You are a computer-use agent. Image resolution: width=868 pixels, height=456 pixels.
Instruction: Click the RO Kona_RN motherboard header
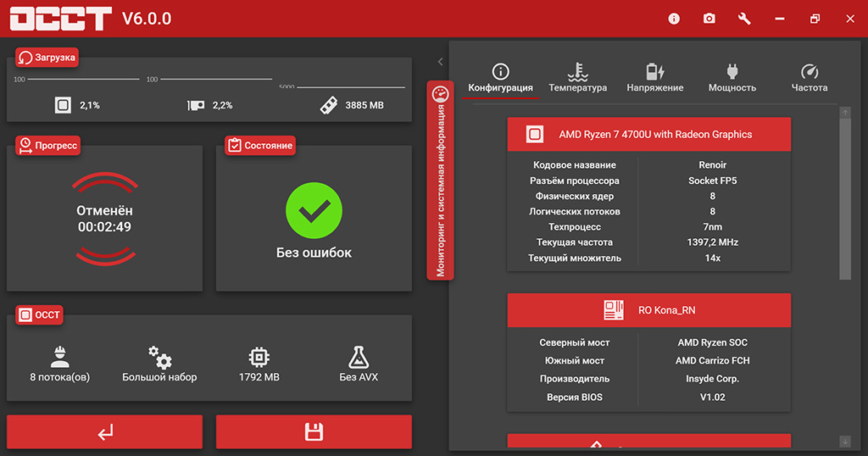649,310
